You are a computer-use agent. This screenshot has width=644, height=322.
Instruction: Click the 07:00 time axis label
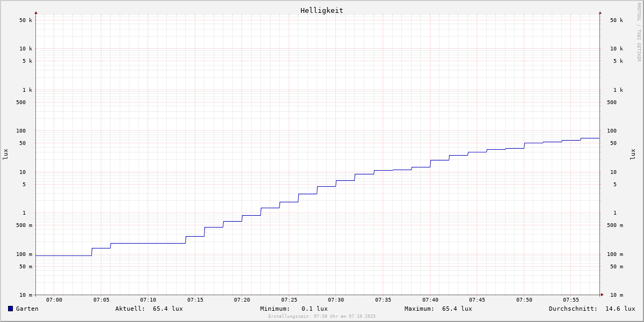[54, 299]
